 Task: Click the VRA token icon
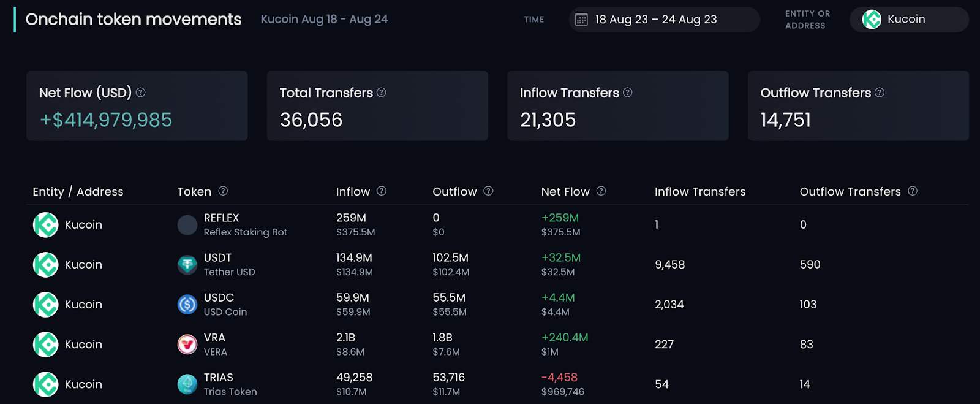[x=187, y=345]
